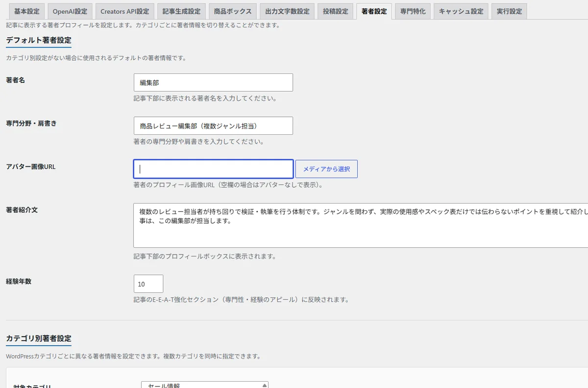Click the empty アバター画像URL field
Image resolution: width=588 pixels, height=388 pixels.
(x=213, y=169)
